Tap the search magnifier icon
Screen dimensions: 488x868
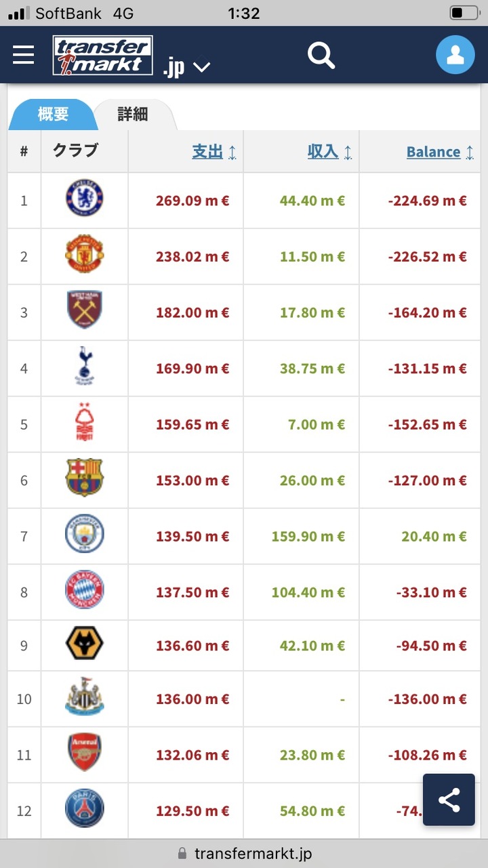[x=321, y=55]
